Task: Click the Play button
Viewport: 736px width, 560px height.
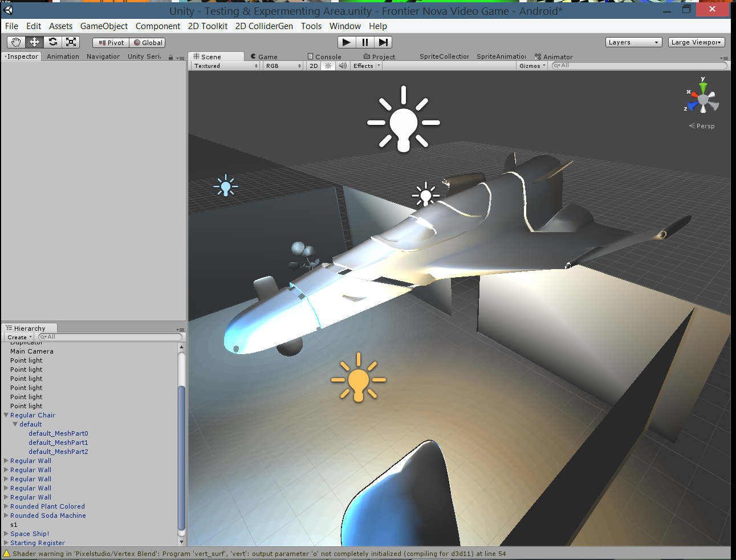Action: coord(347,42)
